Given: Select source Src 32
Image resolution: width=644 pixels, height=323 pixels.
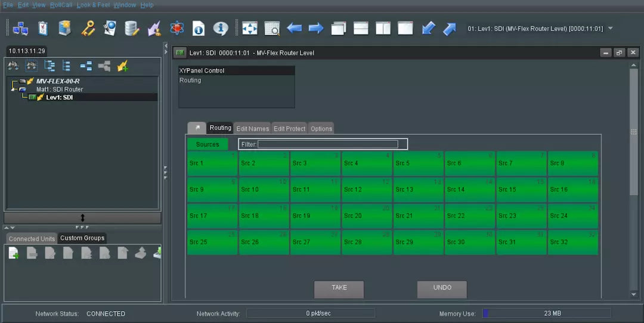Looking at the screenshot, I should (x=573, y=242).
